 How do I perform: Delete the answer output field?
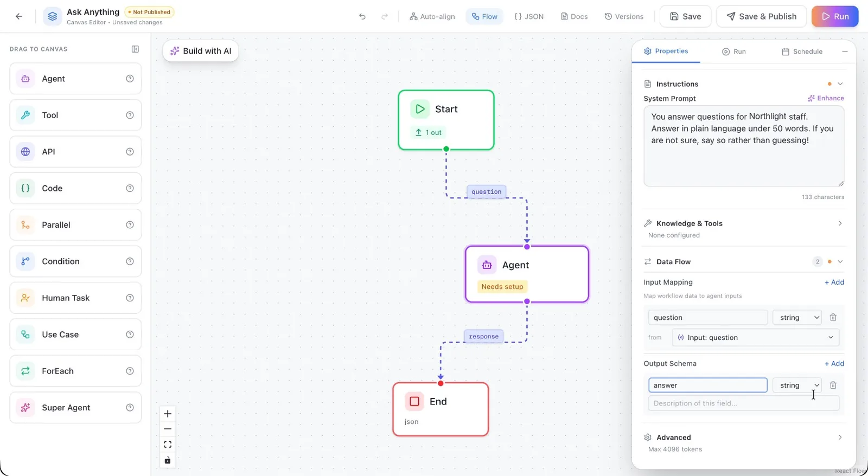pos(833,385)
